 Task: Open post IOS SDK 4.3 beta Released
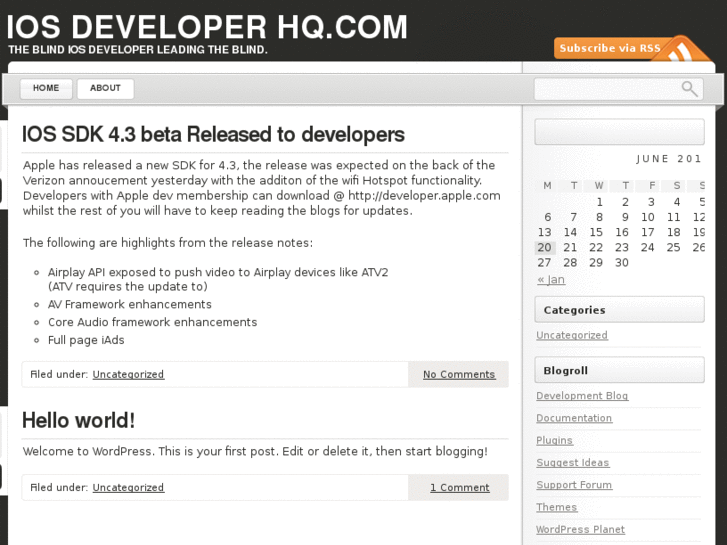213,135
